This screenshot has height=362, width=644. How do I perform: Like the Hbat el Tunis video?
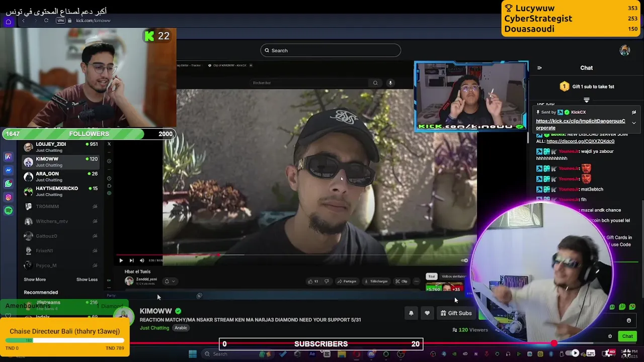[313, 281]
